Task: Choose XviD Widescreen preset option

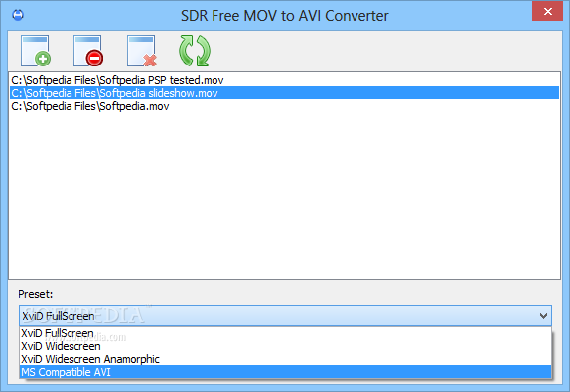Action: [285, 346]
